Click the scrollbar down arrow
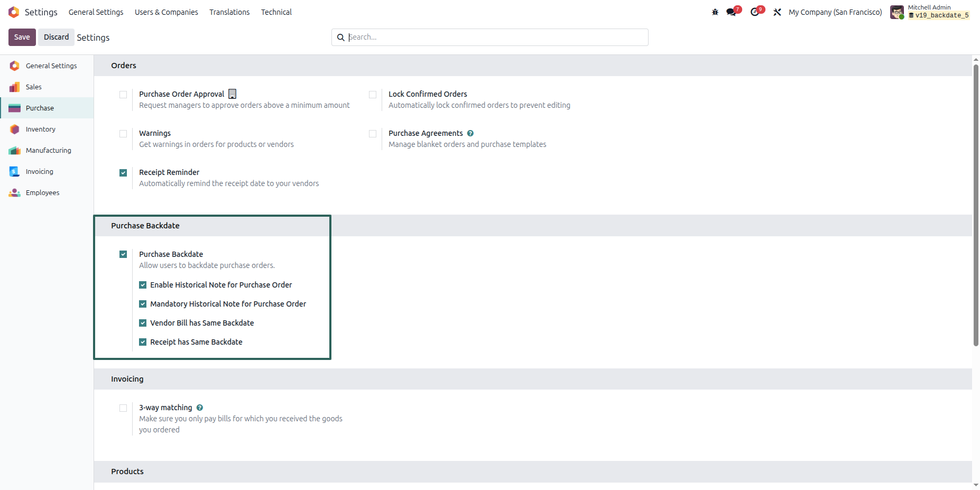 coord(976,485)
